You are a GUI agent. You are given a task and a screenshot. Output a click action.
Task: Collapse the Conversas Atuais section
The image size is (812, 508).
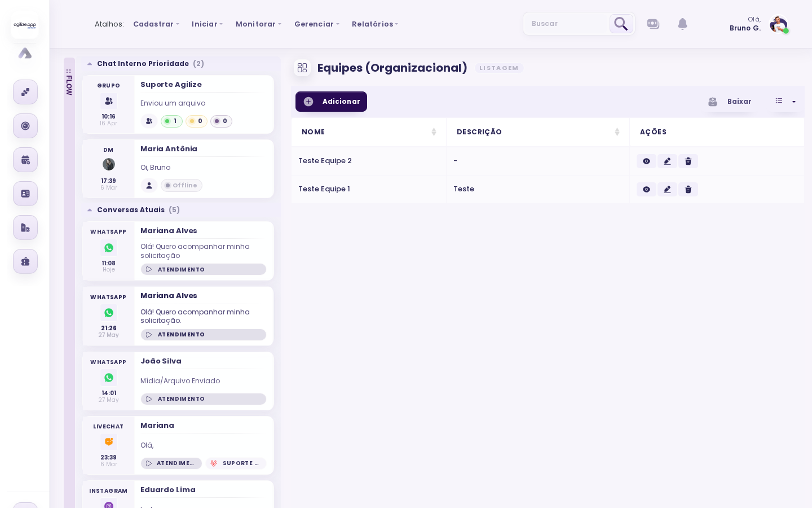tap(90, 210)
